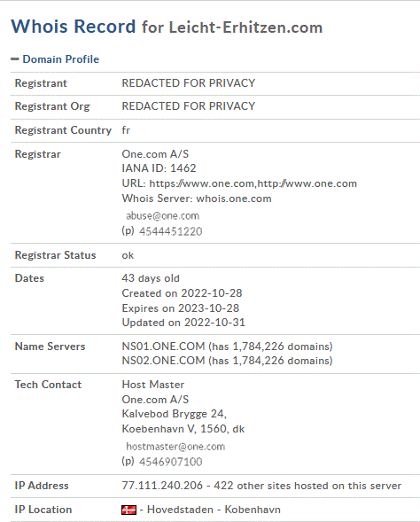Click the Created on 2022-10-28 date

pos(182,293)
